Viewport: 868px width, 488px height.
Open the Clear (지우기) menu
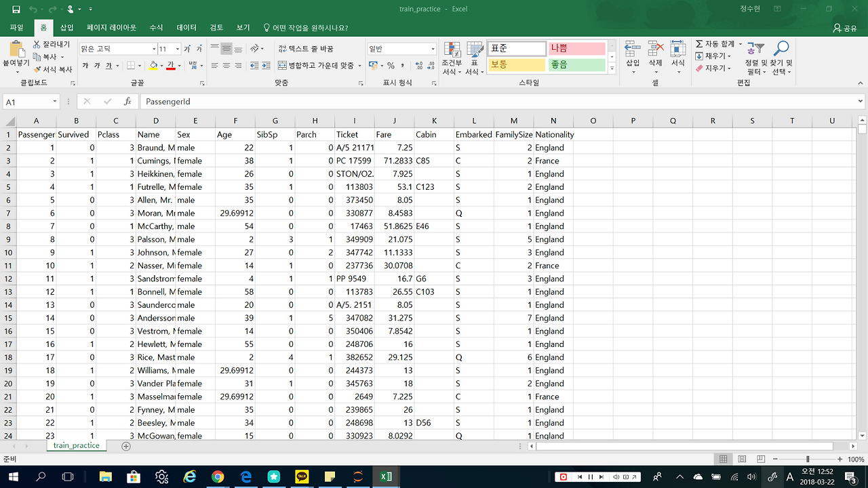pyautogui.click(x=713, y=68)
